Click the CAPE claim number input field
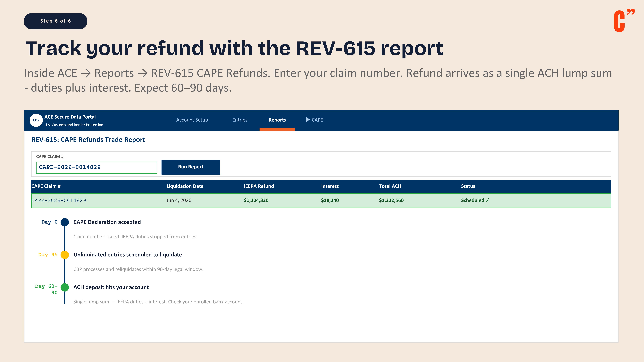The height and width of the screenshot is (362, 644). pos(96,167)
